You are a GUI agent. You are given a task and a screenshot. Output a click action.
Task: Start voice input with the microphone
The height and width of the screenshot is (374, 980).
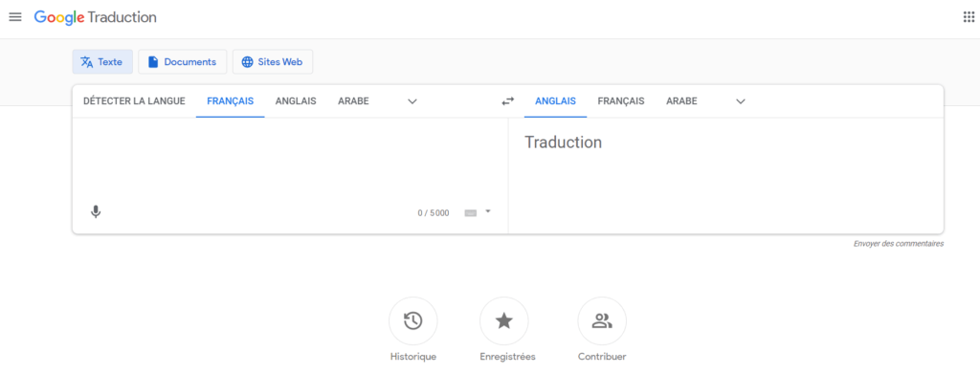click(x=96, y=212)
